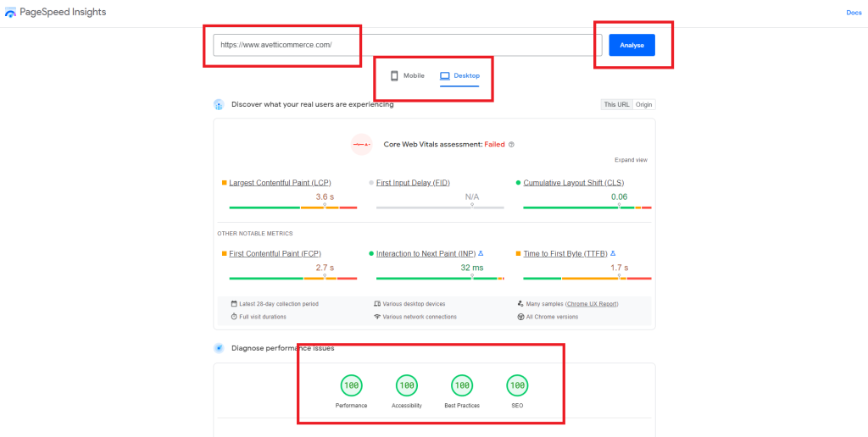
Task: Click the LCP value 3.6 s
Action: pyautogui.click(x=325, y=197)
